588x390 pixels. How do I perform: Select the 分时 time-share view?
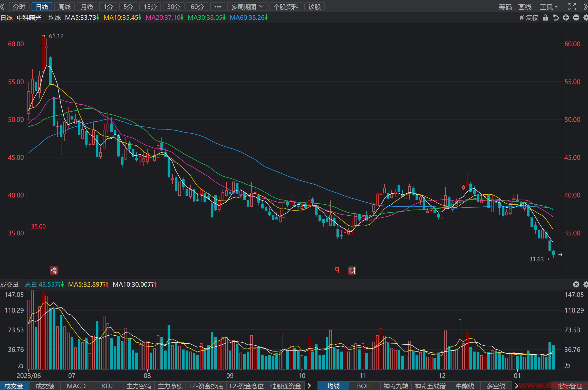point(19,7)
